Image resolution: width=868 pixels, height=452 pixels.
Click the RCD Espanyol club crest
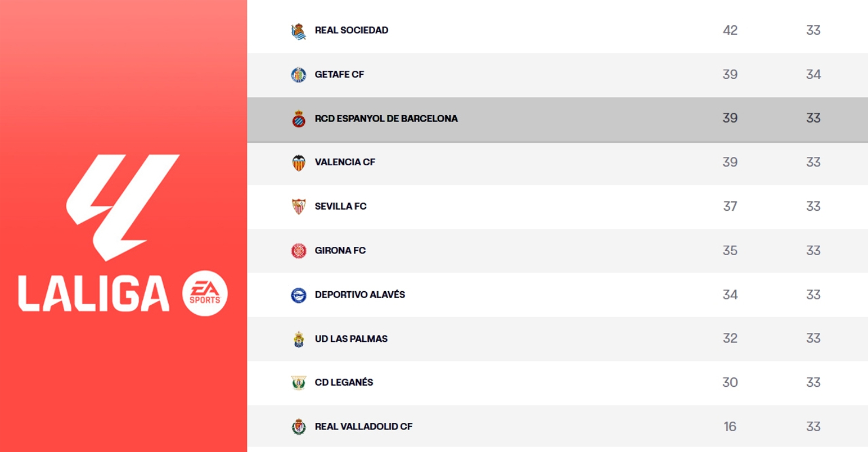pos(299,119)
